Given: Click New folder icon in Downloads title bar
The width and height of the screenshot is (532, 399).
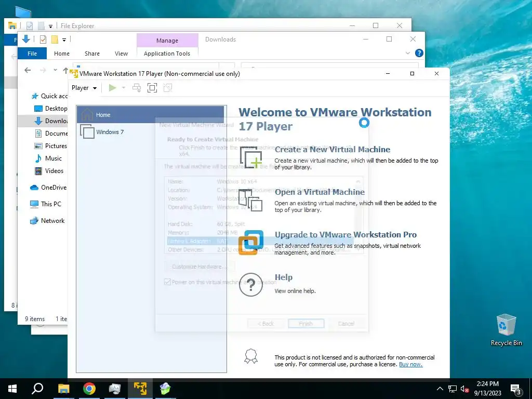Looking at the screenshot, I should coord(55,39).
